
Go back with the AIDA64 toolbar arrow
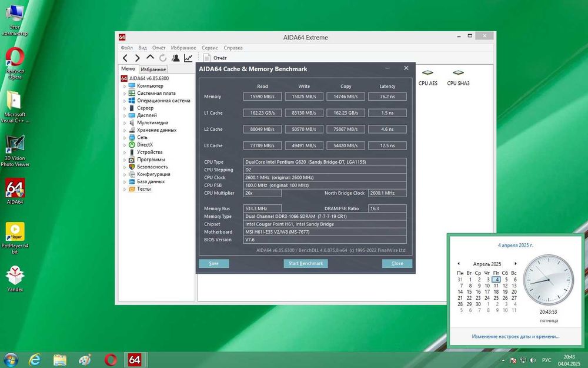(125, 58)
